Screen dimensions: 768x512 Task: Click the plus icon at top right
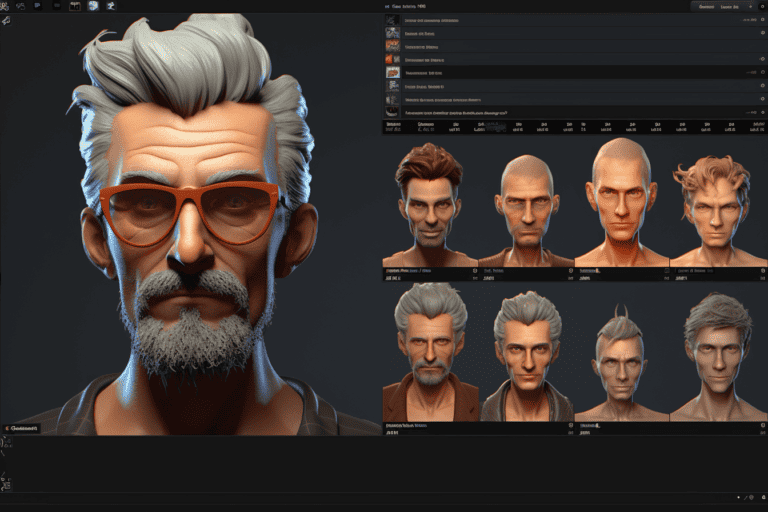[x=750, y=6]
